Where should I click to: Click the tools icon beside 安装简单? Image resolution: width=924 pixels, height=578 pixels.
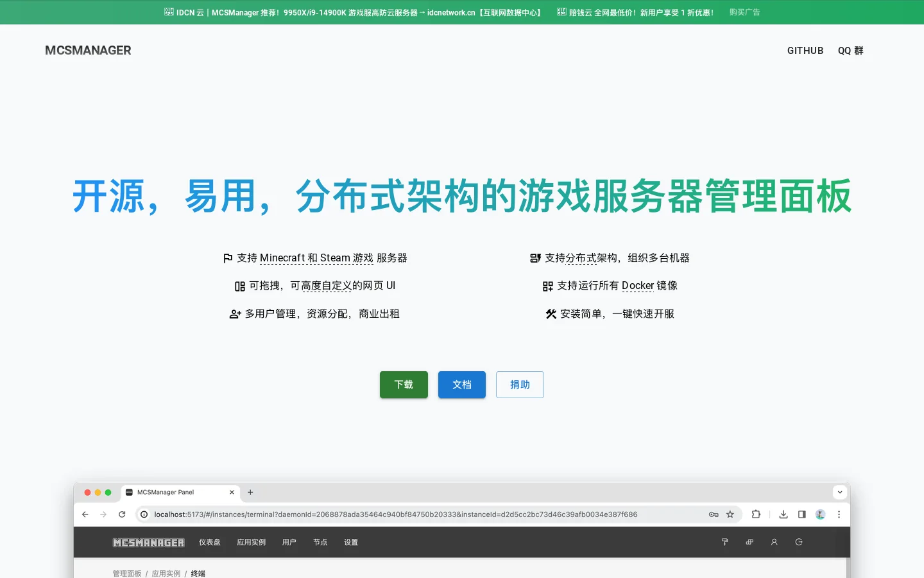[x=551, y=314]
